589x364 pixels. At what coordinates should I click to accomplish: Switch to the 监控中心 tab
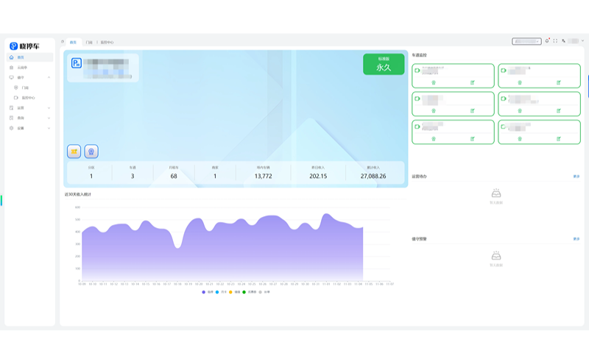[107, 42]
